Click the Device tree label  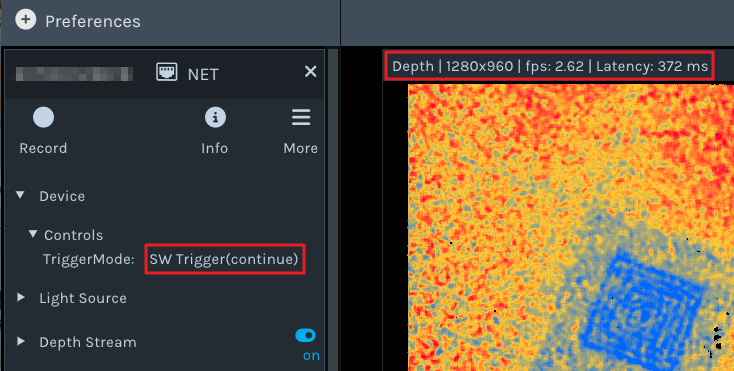(62, 196)
